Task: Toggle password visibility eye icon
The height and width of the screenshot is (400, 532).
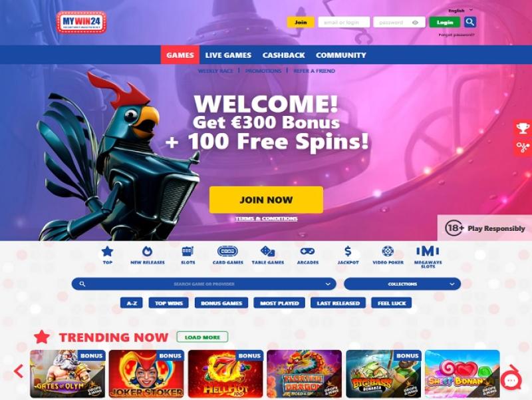Action: (x=415, y=23)
